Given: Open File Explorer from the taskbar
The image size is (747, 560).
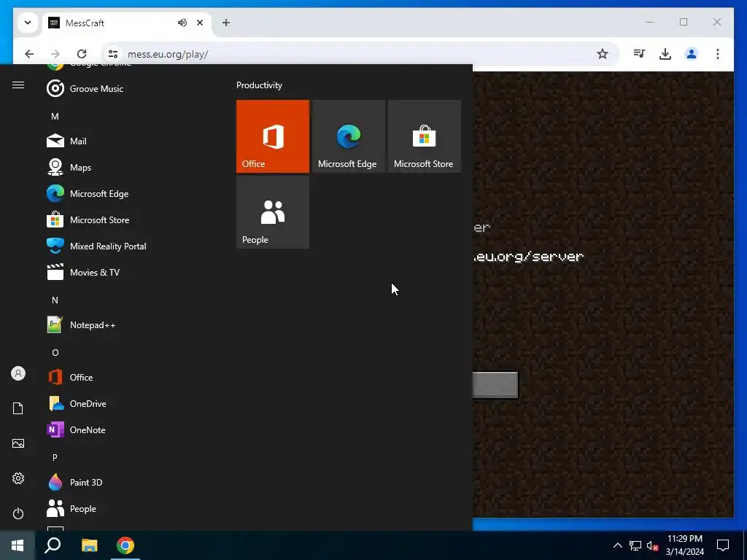Looking at the screenshot, I should [89, 545].
